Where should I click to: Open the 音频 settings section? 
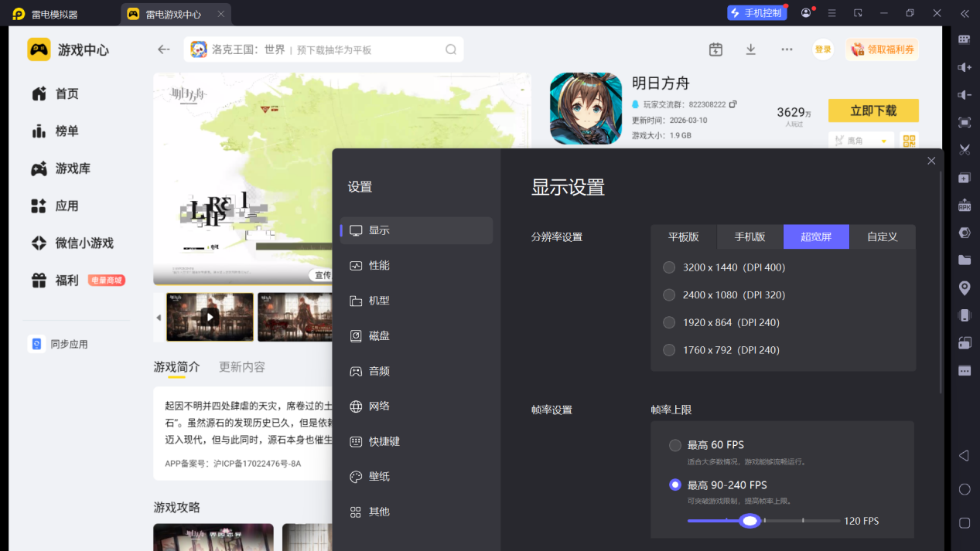(x=416, y=371)
